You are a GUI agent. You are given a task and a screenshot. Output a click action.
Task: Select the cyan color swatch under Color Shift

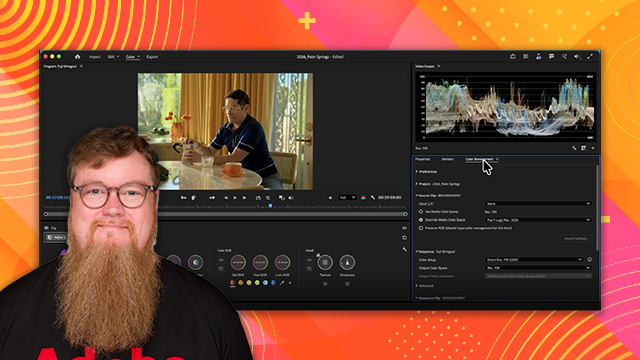[265, 283]
